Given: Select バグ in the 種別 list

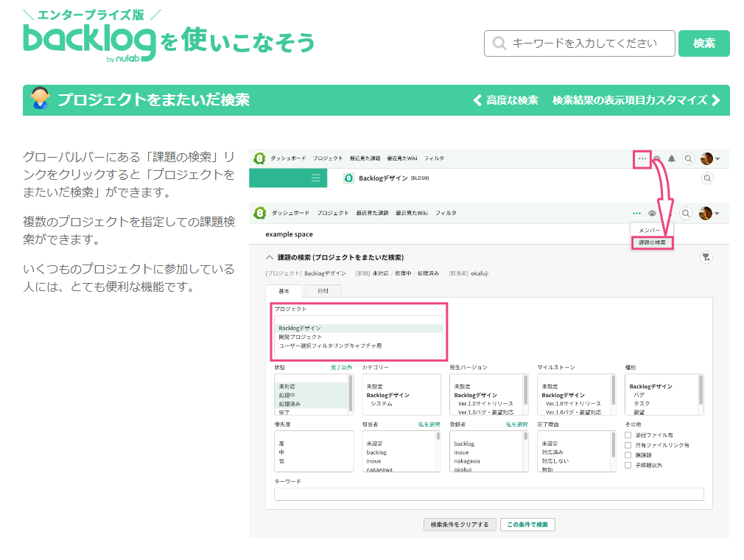Looking at the screenshot, I should pos(639,395).
